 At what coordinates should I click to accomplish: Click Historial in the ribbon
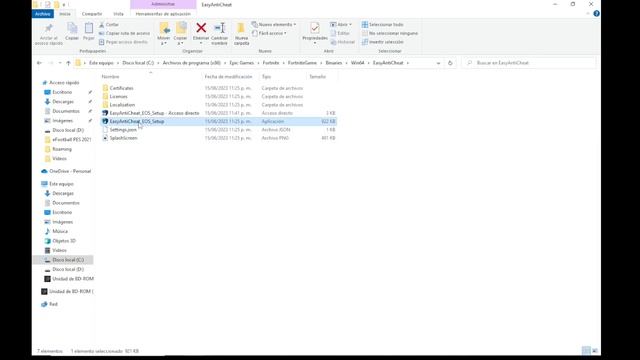pyautogui.click(x=343, y=42)
